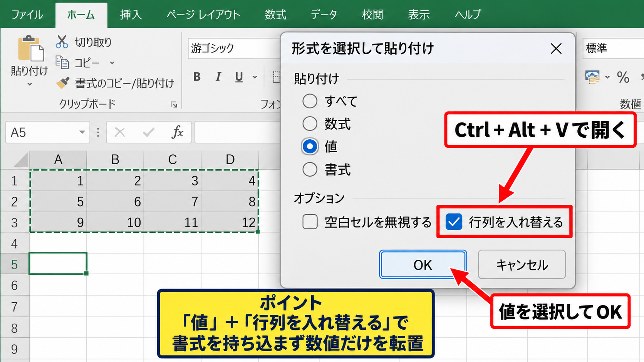Expand the Name Box dropdown
This screenshot has width=644, height=362.
tap(82, 132)
